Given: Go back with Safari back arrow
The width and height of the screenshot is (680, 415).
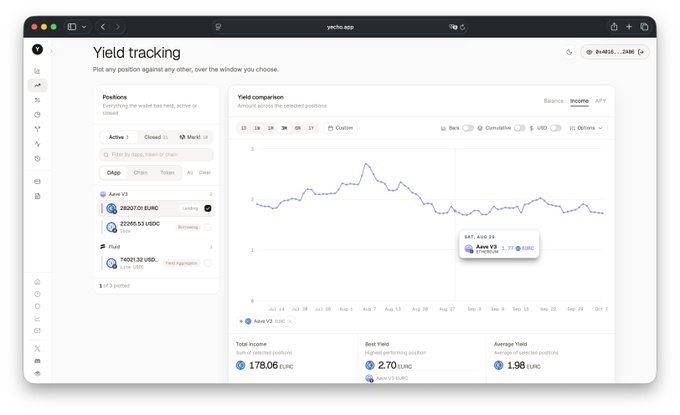Looking at the screenshot, I should pos(103,27).
